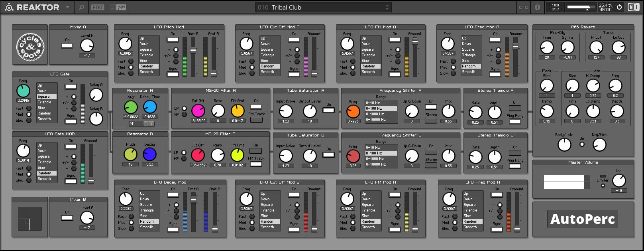Click the M1 field in Resonator A
Screen dimensions: 644x251
(135, 124)
